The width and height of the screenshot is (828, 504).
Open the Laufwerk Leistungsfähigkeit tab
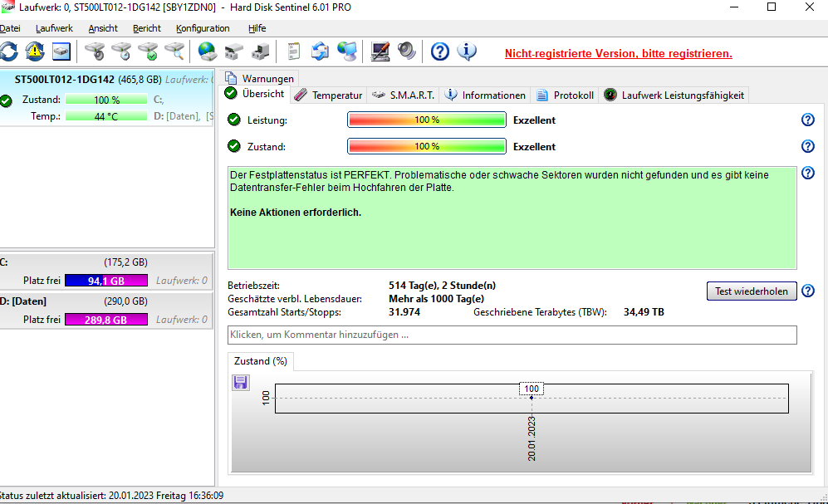(674, 95)
